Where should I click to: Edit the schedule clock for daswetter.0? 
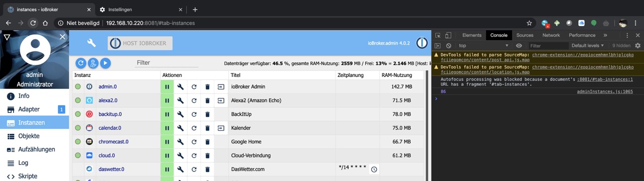[374, 169]
